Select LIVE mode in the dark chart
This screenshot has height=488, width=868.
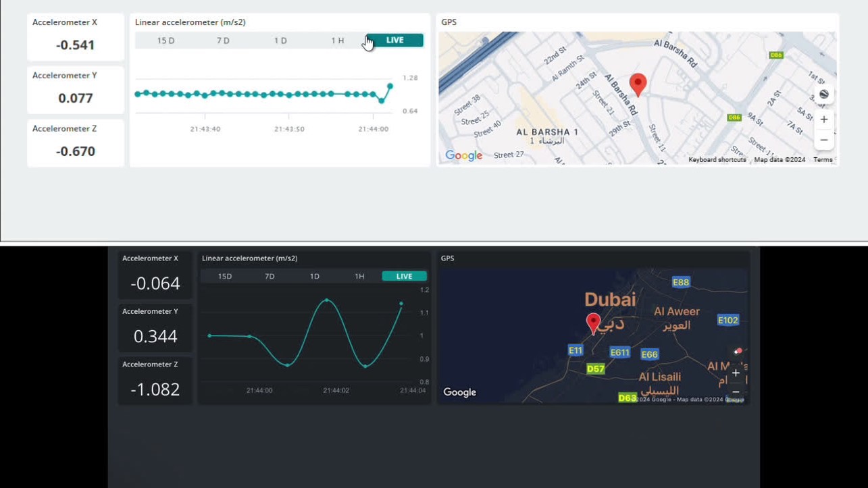[x=404, y=276]
